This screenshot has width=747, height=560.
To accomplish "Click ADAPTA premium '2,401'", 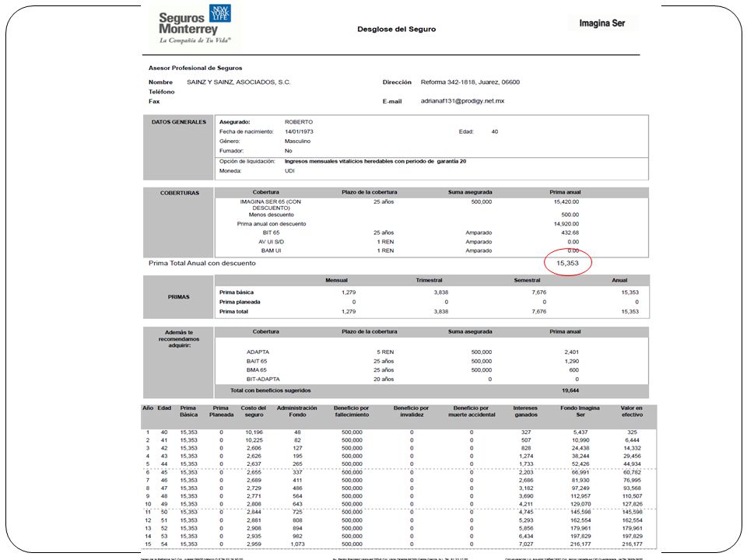I will pos(572,352).
